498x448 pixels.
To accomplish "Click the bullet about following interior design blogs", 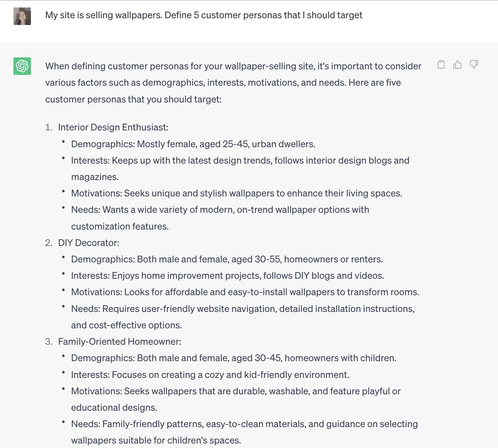I will pyautogui.click(x=240, y=161).
